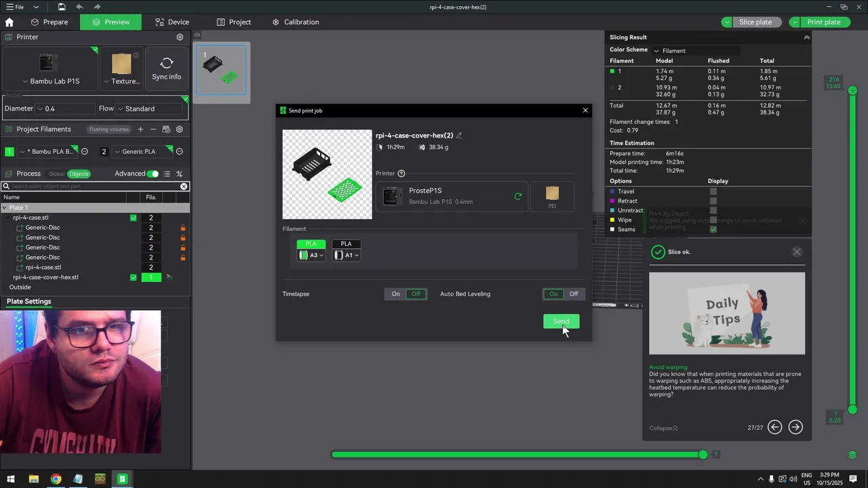Image resolution: width=868 pixels, height=488 pixels.
Task: Switch to the Device tab
Action: (x=172, y=22)
